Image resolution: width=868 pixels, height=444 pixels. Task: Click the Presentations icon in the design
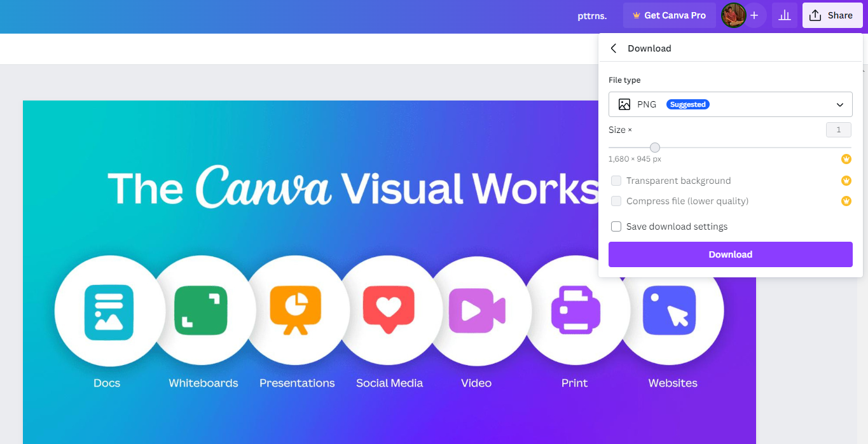click(295, 310)
